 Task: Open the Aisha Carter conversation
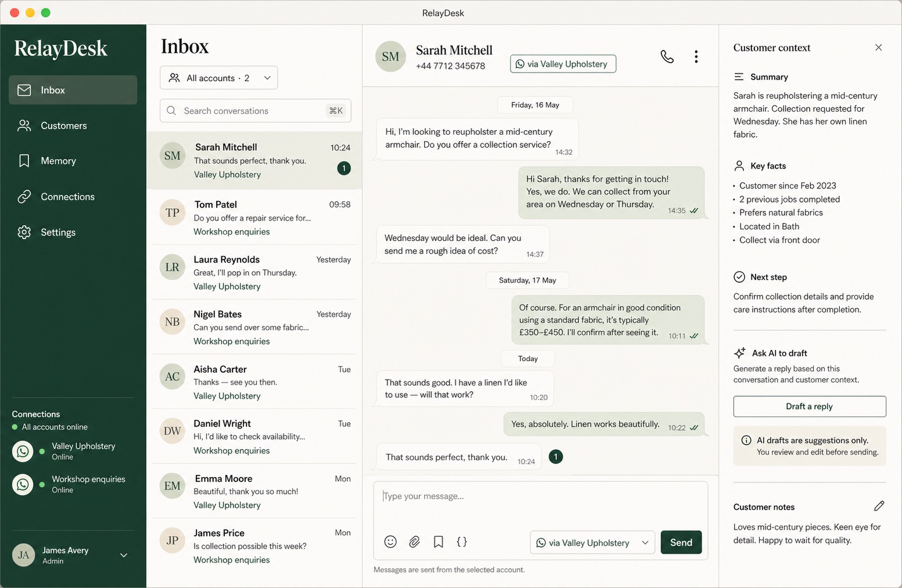[254, 382]
